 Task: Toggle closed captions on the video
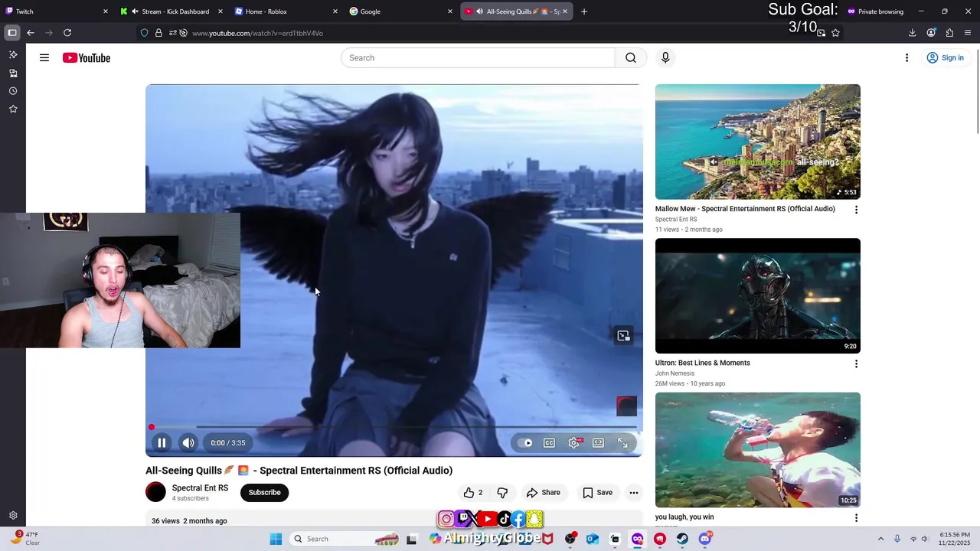(x=549, y=442)
